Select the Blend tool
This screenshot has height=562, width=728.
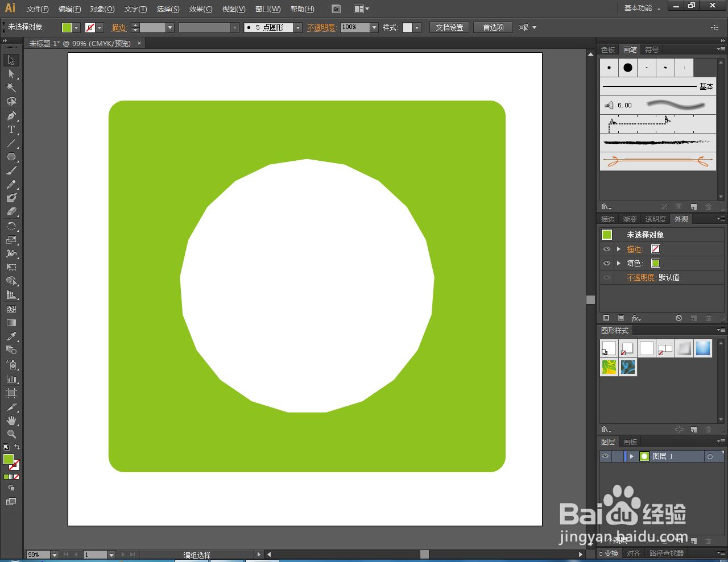pyautogui.click(x=11, y=350)
